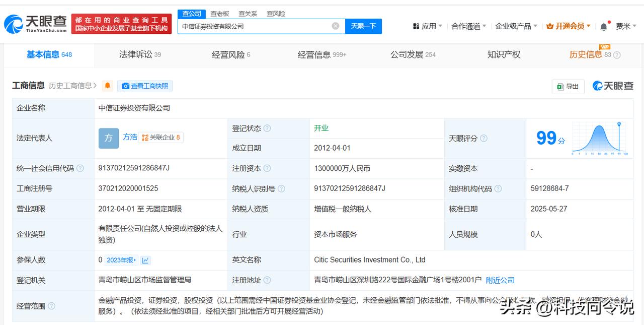Select the 查风险 search tab
The image size is (644, 325).
[276, 14]
